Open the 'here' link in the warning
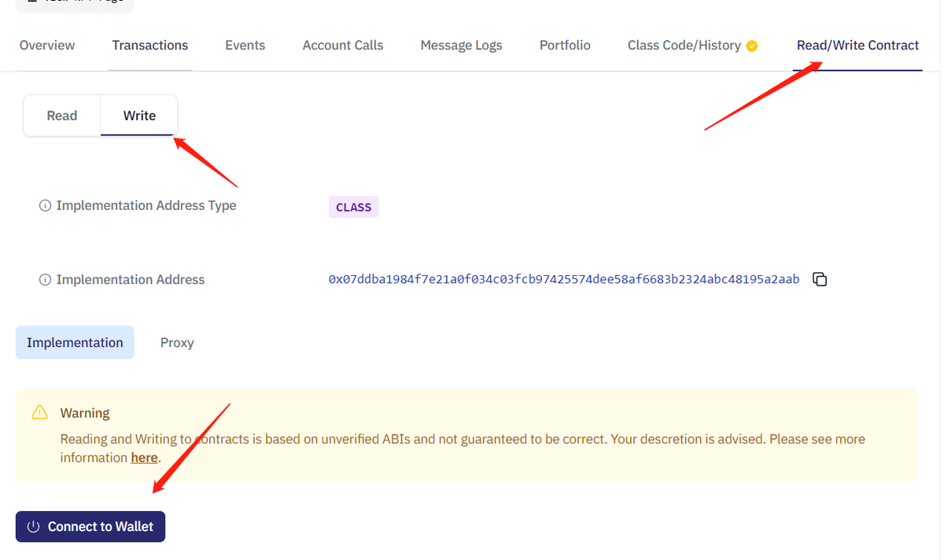Screen dimensions: 944x560 click(144, 458)
